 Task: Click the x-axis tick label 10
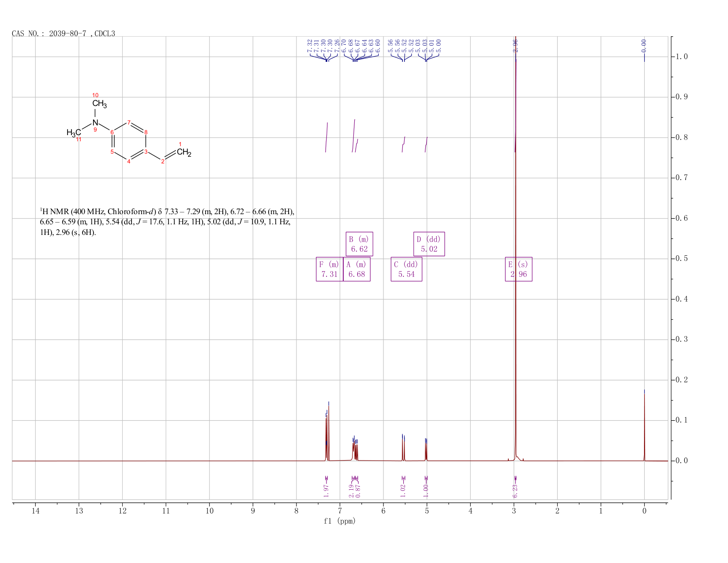[x=209, y=511]
